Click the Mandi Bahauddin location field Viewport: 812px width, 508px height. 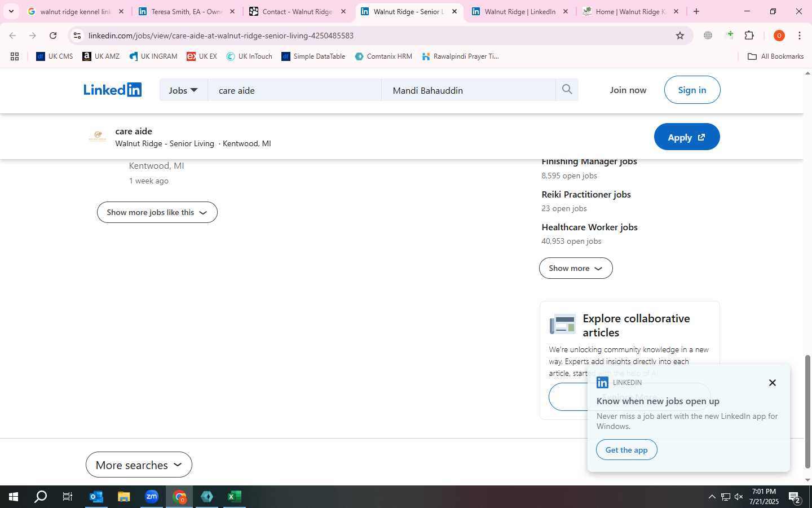click(x=468, y=90)
